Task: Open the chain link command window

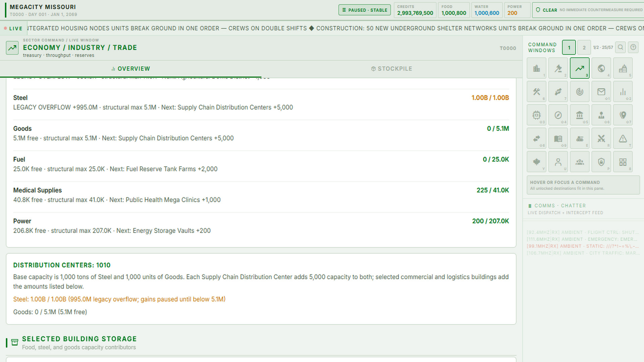Action: click(558, 92)
